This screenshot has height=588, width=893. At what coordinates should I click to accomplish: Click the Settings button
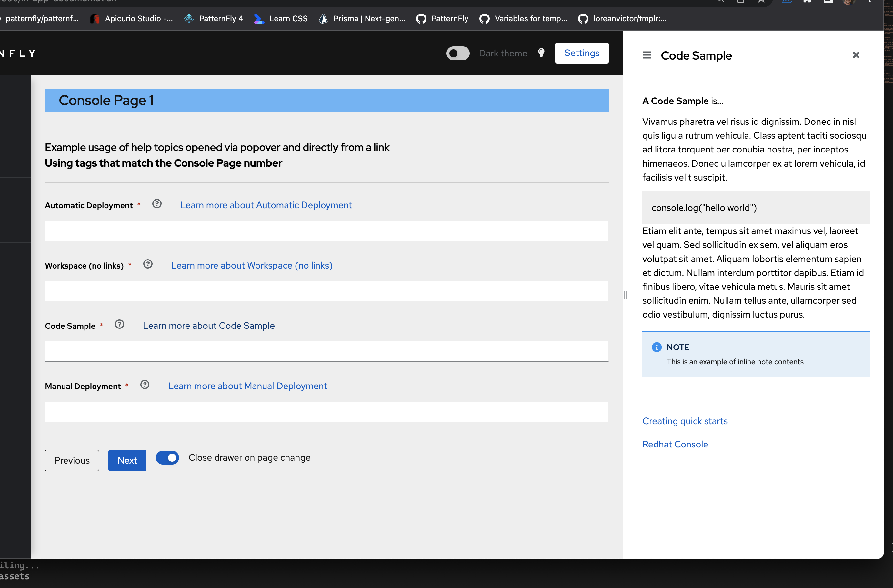coord(581,53)
